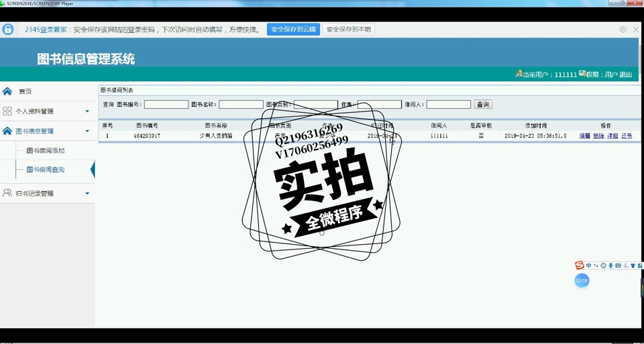The width and height of the screenshot is (644, 344).
Task: Open the 图书借阅添加 submenu item
Action: click(x=46, y=151)
